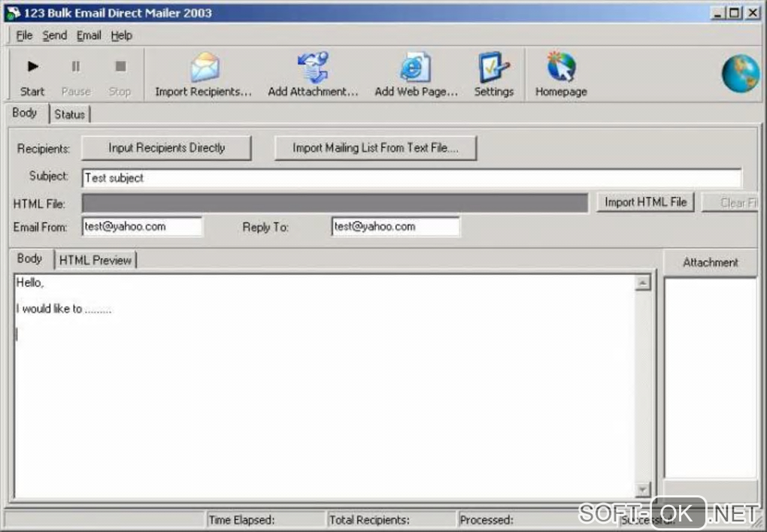
Task: Switch to the HTML Preview tab
Action: 95,260
